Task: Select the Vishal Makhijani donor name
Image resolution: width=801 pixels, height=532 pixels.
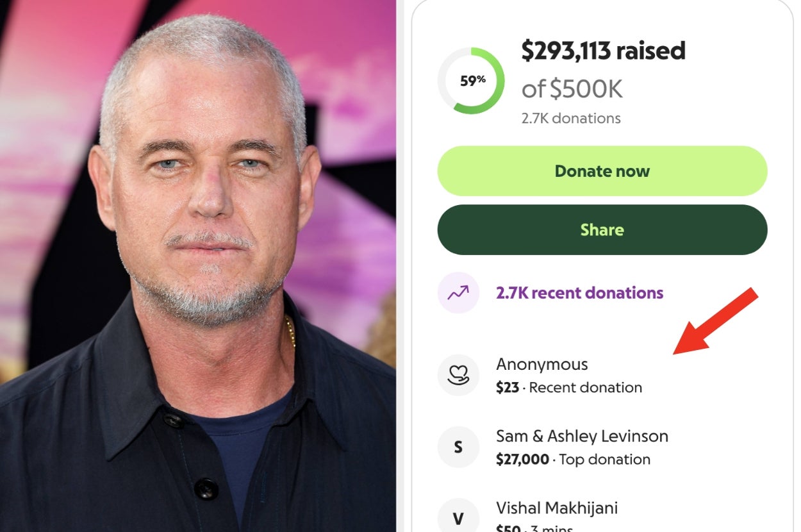Action: click(557, 508)
